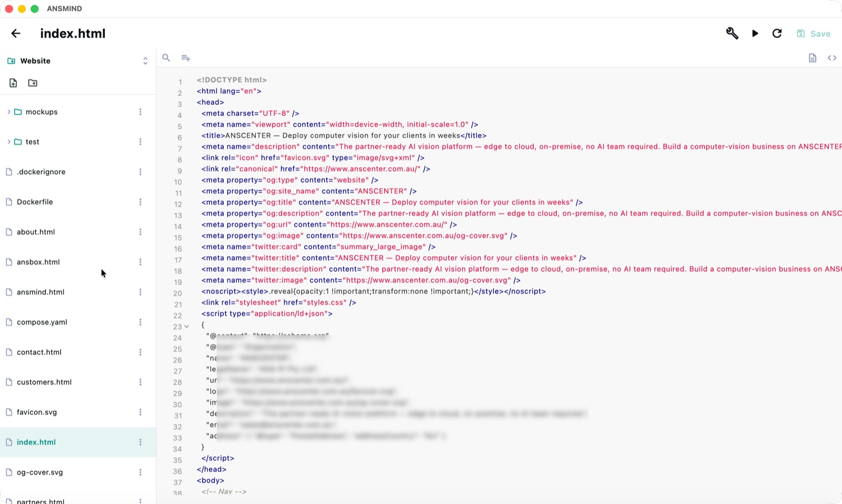Open more options for .dockerignore
The width and height of the screenshot is (842, 504).
tap(141, 172)
